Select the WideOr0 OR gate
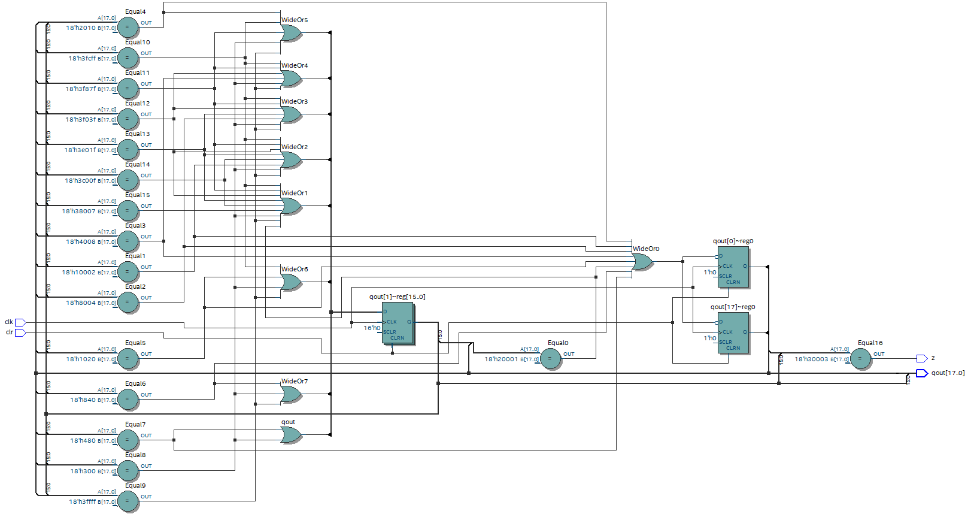The width and height of the screenshot is (980, 514). coord(642,262)
